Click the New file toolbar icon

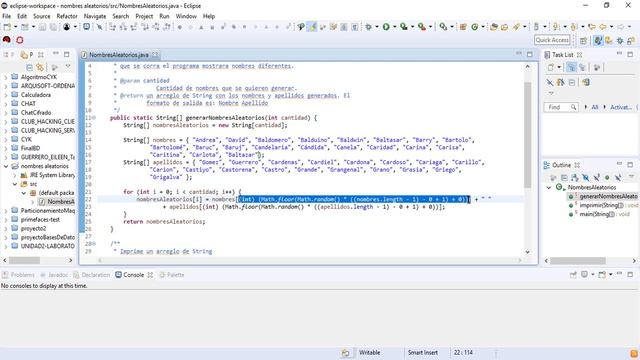(x=7, y=27)
